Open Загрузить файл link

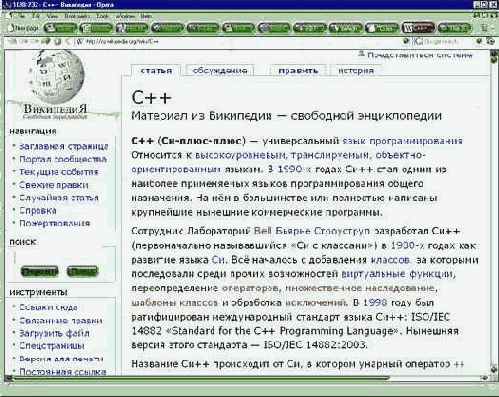click(x=54, y=333)
